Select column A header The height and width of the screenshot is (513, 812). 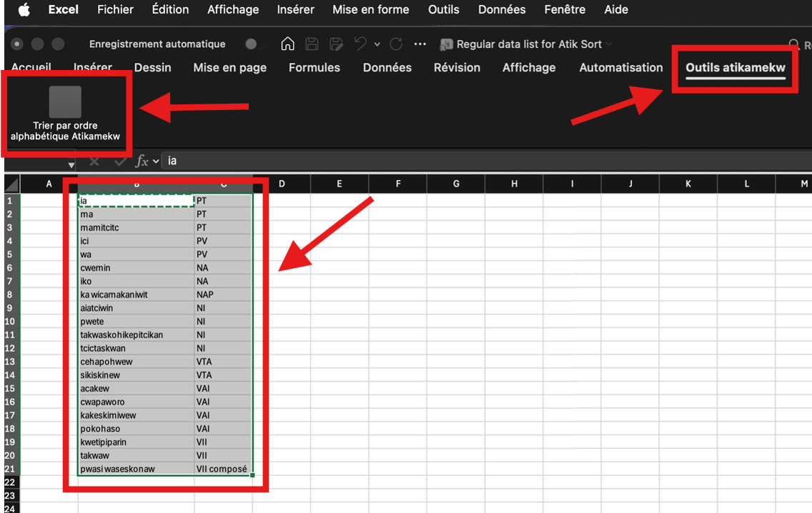coord(49,184)
